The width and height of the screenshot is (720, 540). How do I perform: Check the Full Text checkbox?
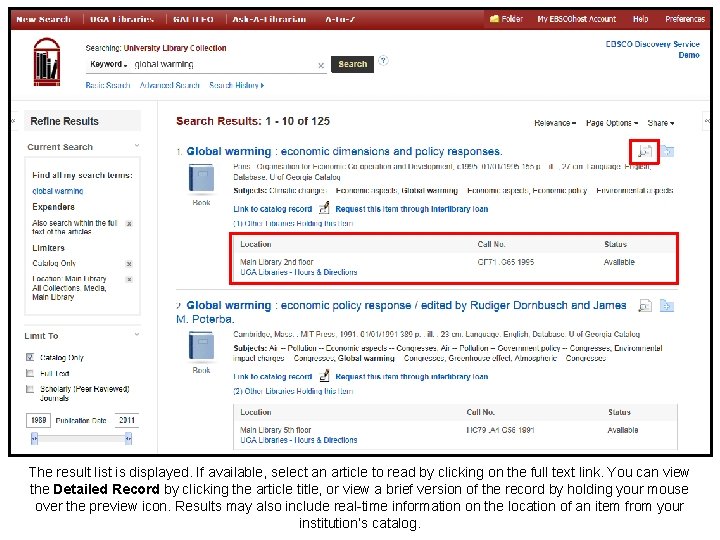click(x=30, y=373)
